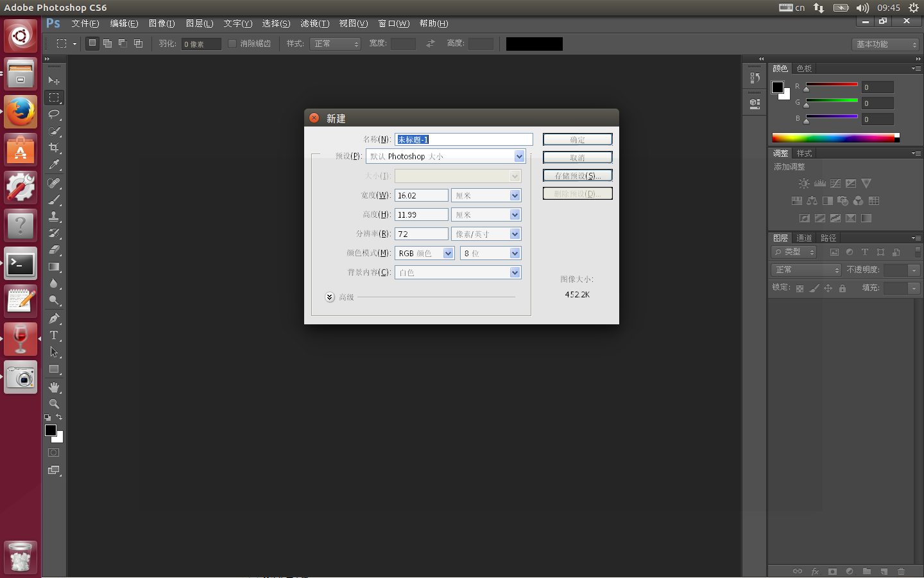The height and width of the screenshot is (578, 924).
Task: Select the Rectangular Marquee tool in toolbox
Action: (54, 98)
